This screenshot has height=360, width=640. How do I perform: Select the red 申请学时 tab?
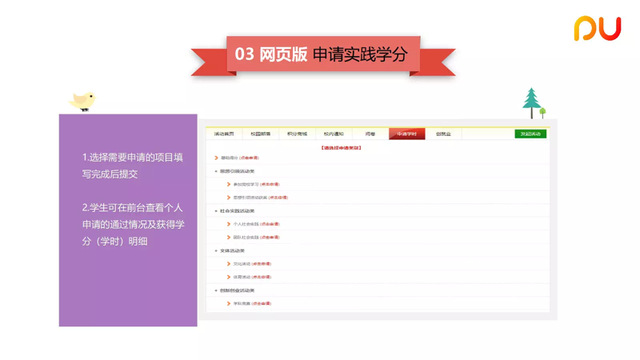(407, 134)
